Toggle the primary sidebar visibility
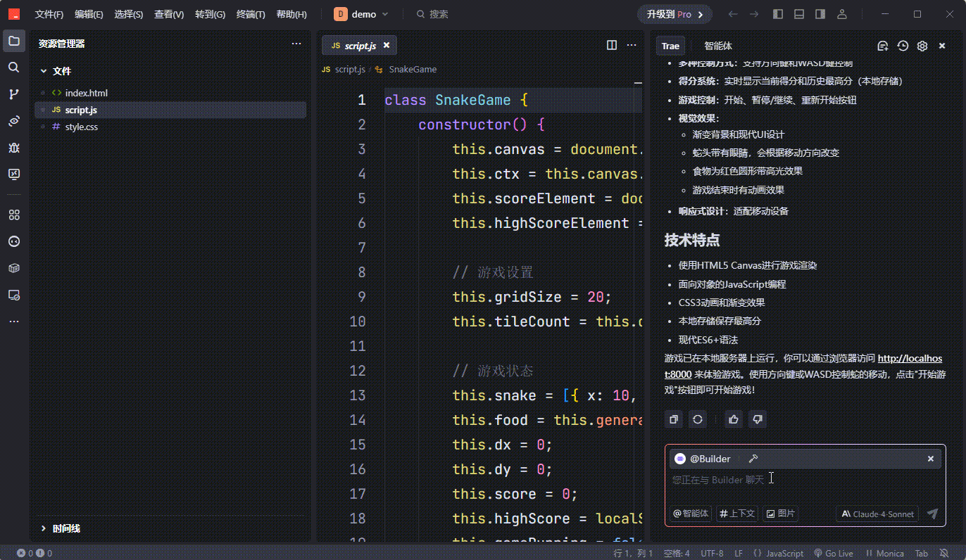Image resolution: width=966 pixels, height=560 pixels. (x=778, y=14)
